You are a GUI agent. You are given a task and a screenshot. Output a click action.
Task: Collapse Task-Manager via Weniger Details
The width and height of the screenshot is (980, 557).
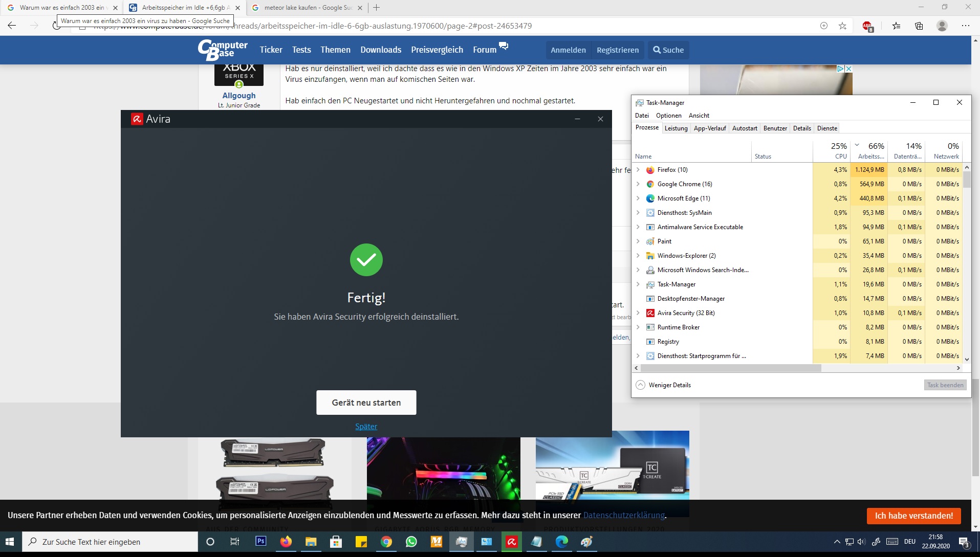click(x=663, y=385)
